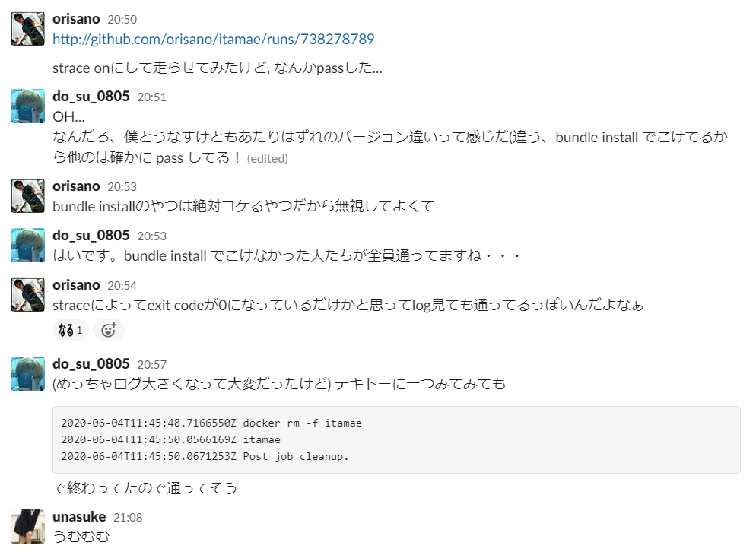Toggle the なる reaction with count 1
Image resolution: width=756 pixels, height=555 pixels.
click(71, 330)
